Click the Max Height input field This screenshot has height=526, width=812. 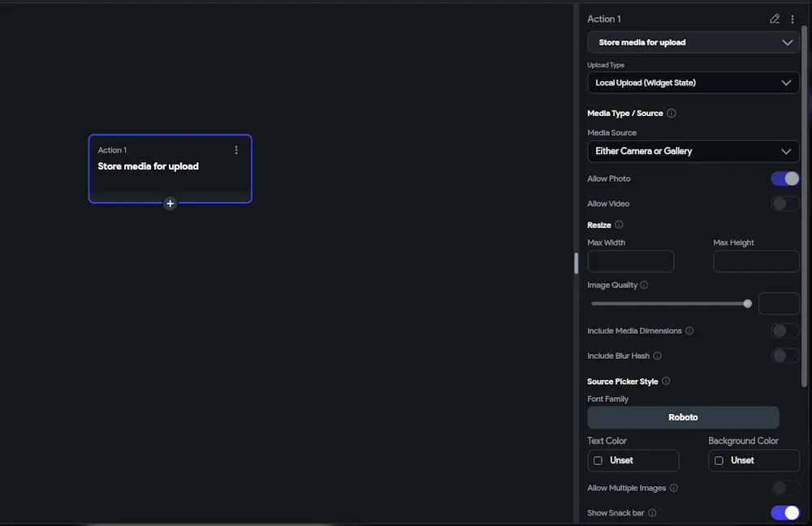[x=757, y=261]
